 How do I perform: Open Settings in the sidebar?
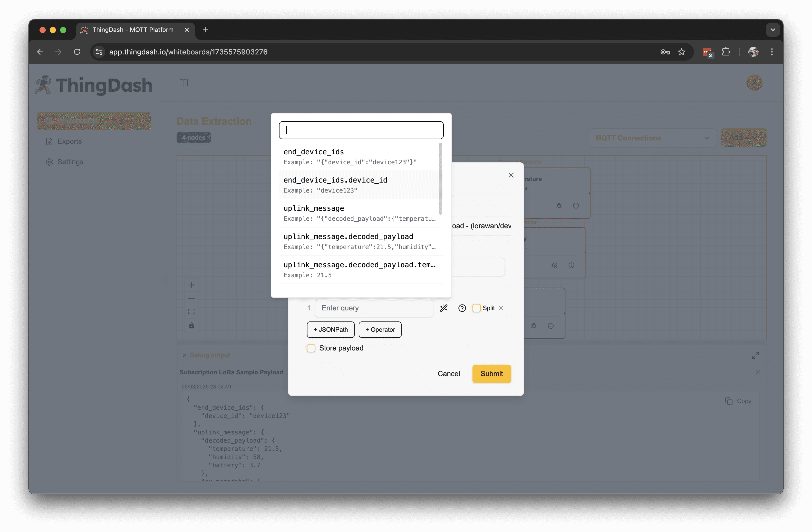click(94, 162)
